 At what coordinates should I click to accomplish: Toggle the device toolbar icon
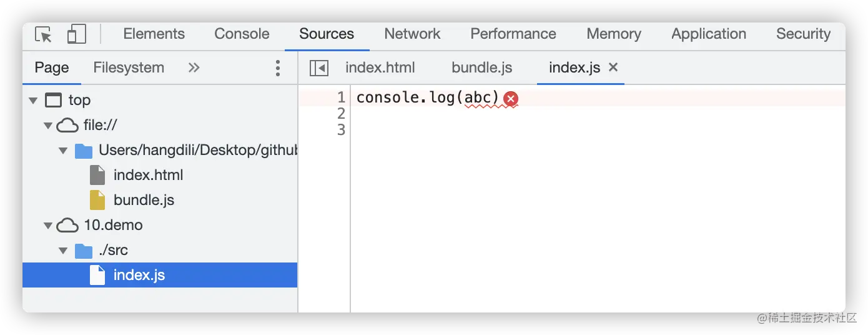point(76,34)
